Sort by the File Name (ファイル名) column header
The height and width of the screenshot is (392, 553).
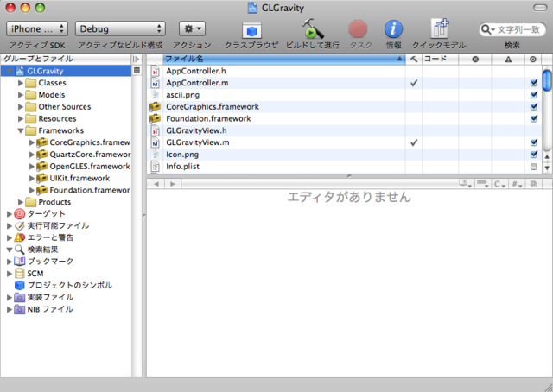284,60
